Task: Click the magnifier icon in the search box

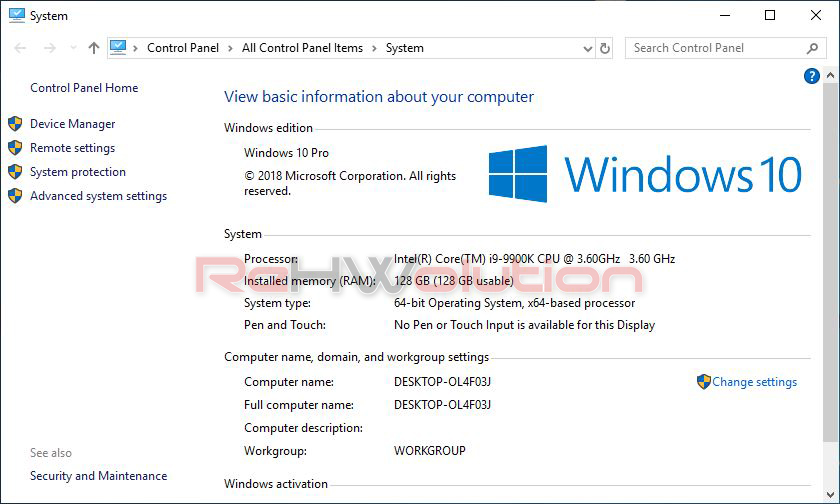Action: (812, 48)
